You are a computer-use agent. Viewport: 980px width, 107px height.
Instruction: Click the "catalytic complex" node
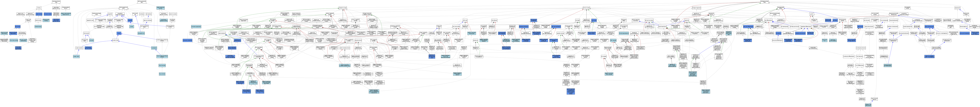coord(173,14)
